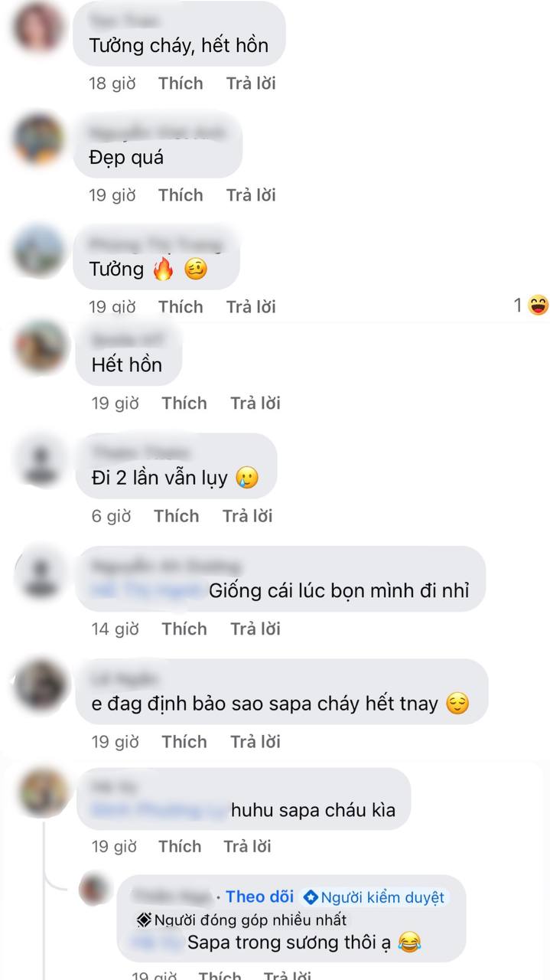Viewport: 550px width, 980px height.
Task: Open the avatar beside the "Đẹp quá" comment
Action: 39,139
